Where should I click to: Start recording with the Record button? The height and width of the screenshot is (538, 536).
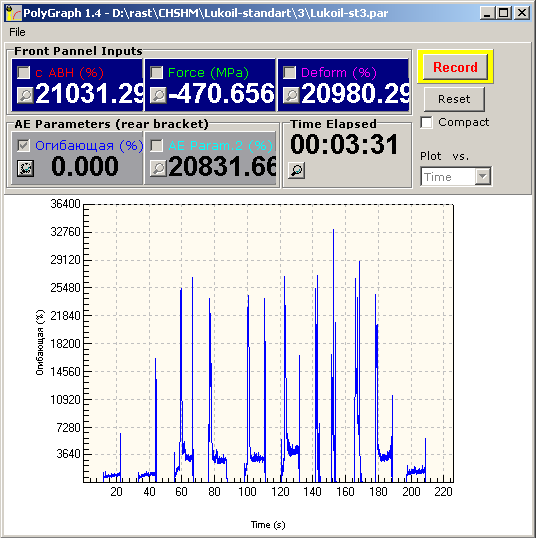[455, 67]
